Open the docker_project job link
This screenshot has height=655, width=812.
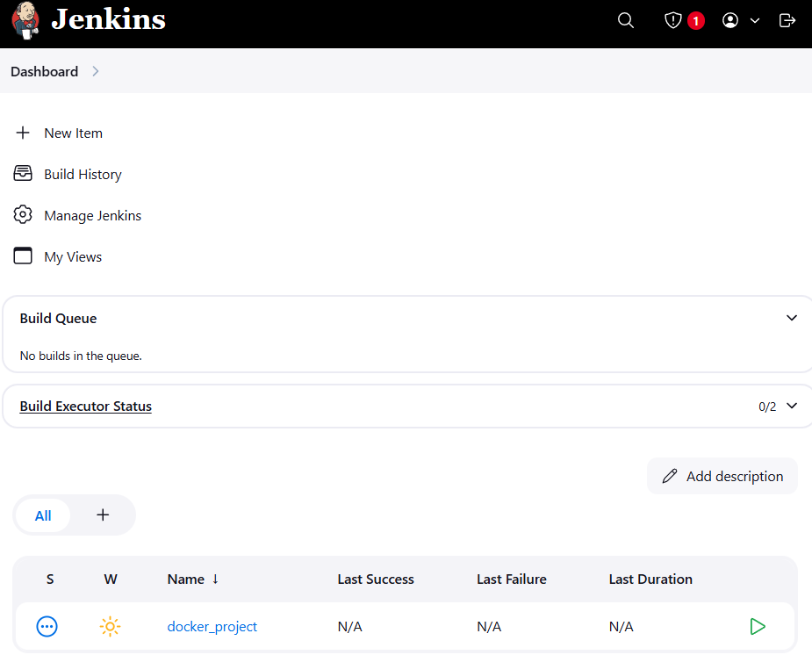[x=212, y=627]
